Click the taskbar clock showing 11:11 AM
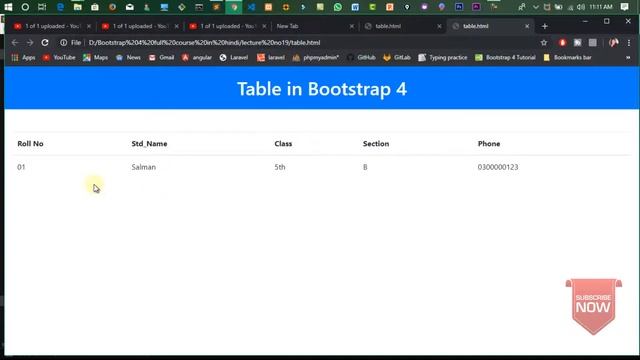640x360 pixels. coord(600,7)
